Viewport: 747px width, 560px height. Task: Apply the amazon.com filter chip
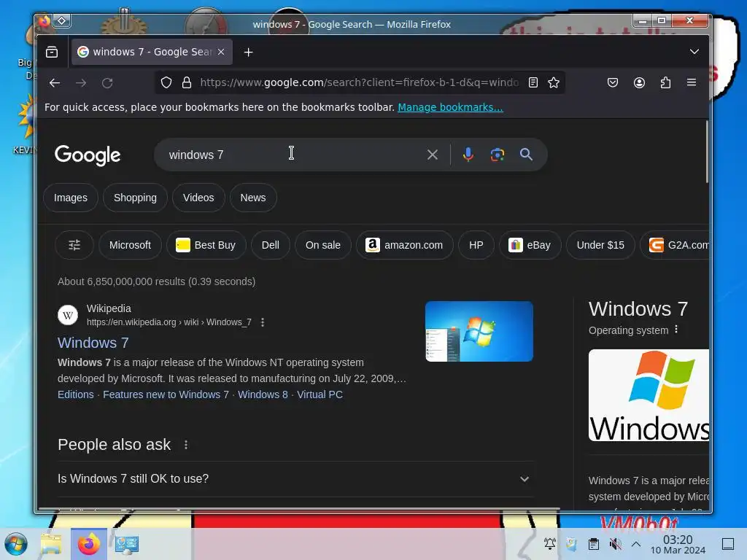[404, 245]
